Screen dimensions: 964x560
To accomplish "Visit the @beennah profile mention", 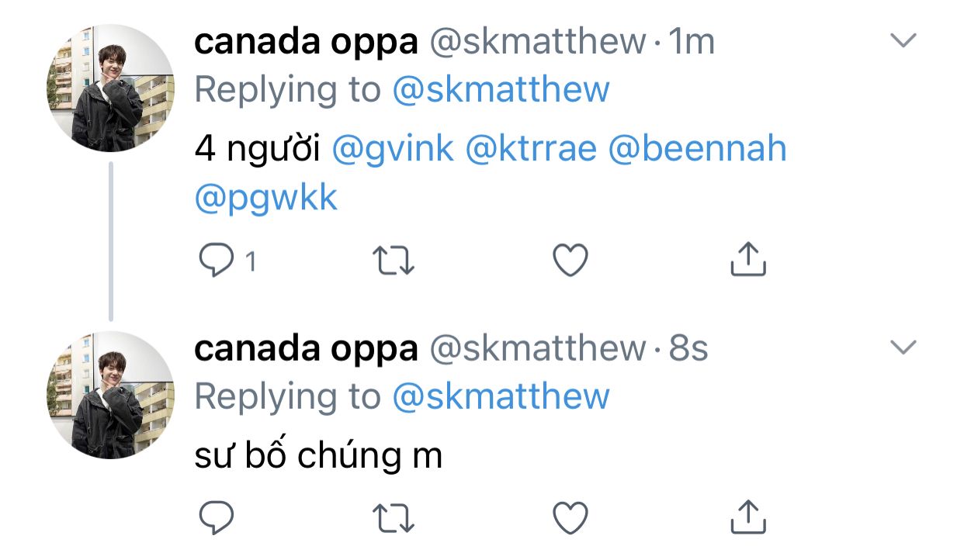I will point(697,149).
